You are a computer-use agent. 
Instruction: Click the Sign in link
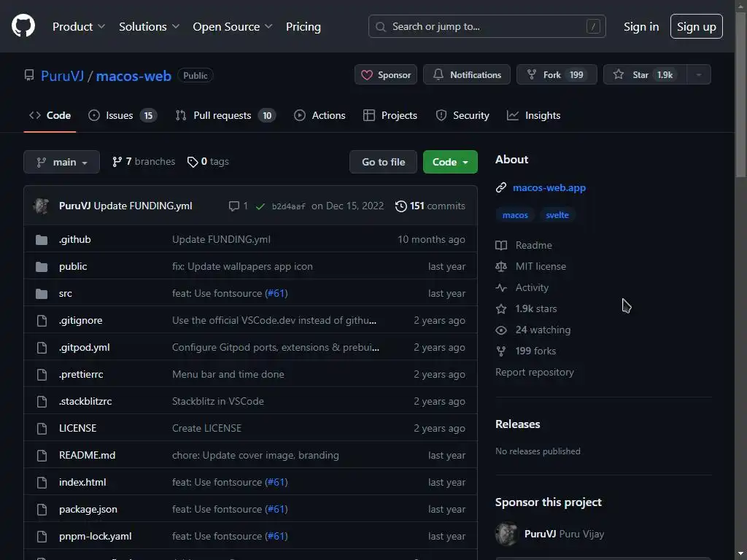pyautogui.click(x=641, y=27)
